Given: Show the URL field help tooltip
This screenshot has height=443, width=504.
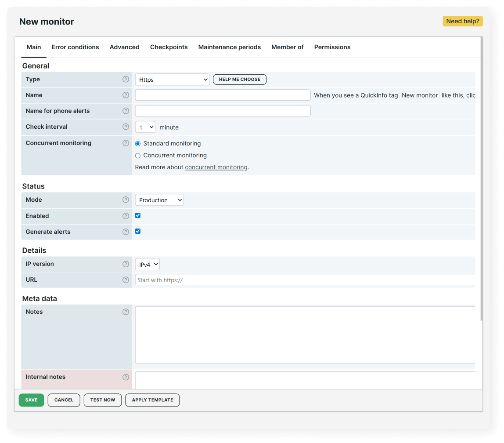Looking at the screenshot, I should coord(126,280).
